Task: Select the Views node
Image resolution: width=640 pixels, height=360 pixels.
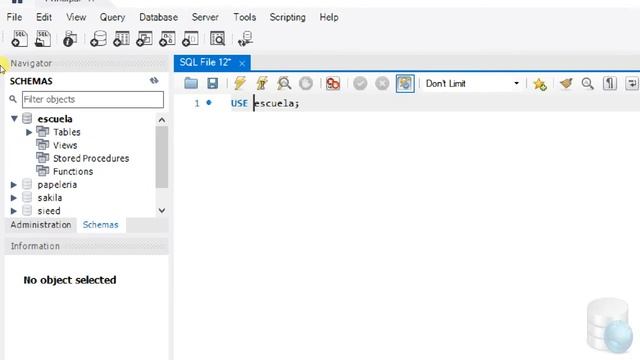Action: pyautogui.click(x=65, y=145)
